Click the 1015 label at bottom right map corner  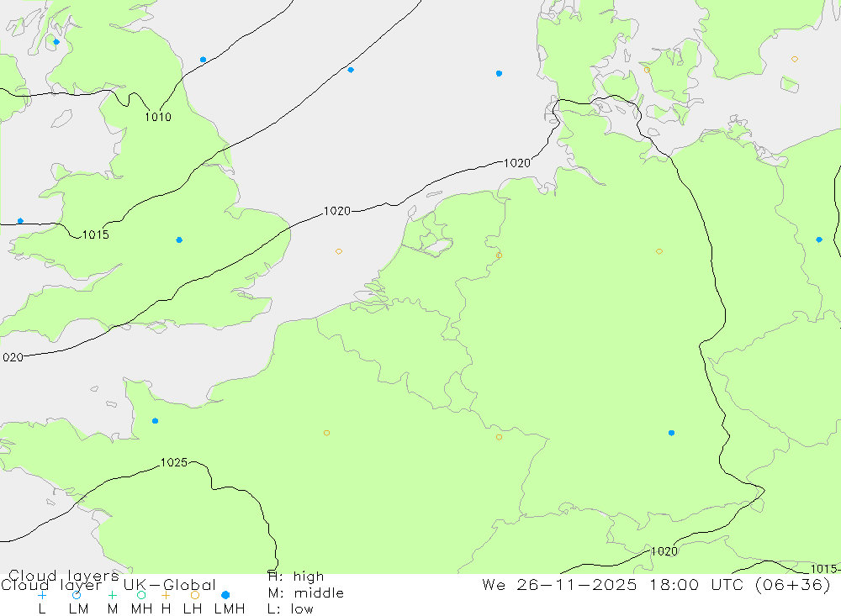coord(824,569)
